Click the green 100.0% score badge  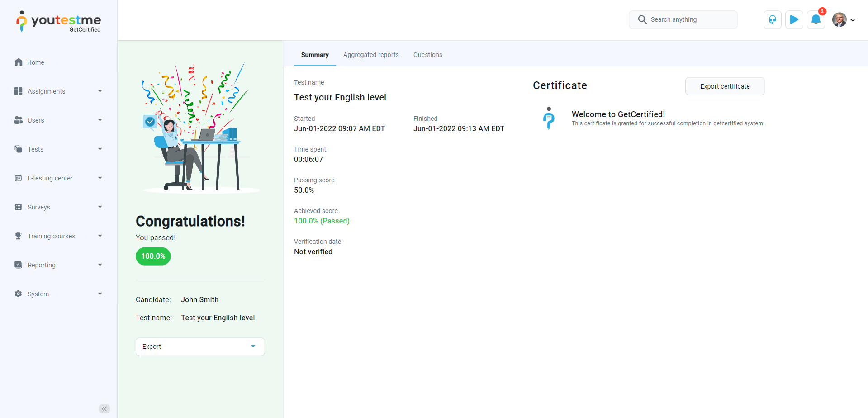153,256
